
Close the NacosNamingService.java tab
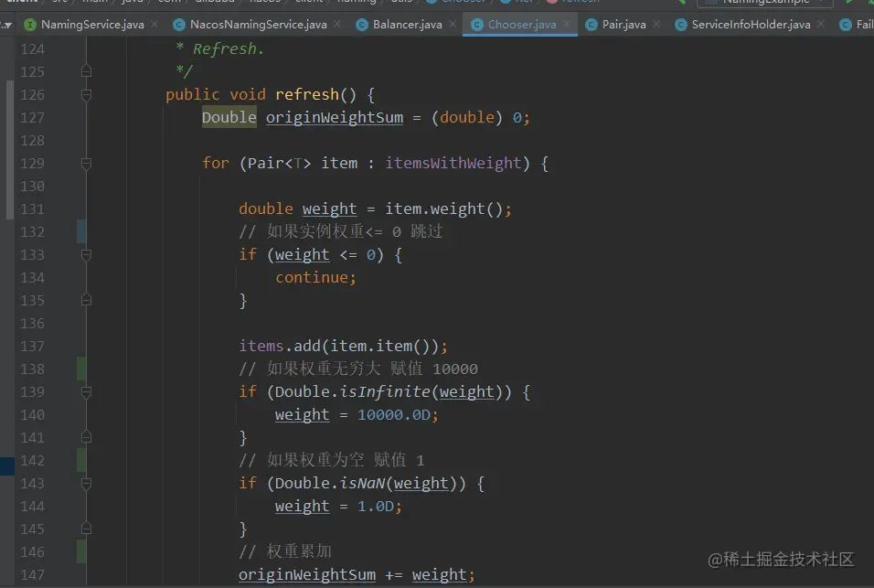pyautogui.click(x=337, y=24)
